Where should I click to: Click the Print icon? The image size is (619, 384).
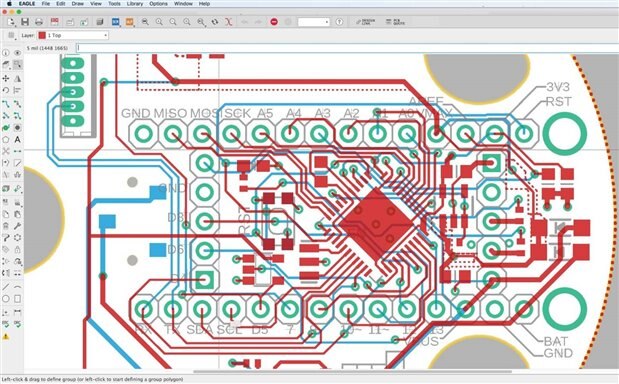pyautogui.click(x=39, y=22)
